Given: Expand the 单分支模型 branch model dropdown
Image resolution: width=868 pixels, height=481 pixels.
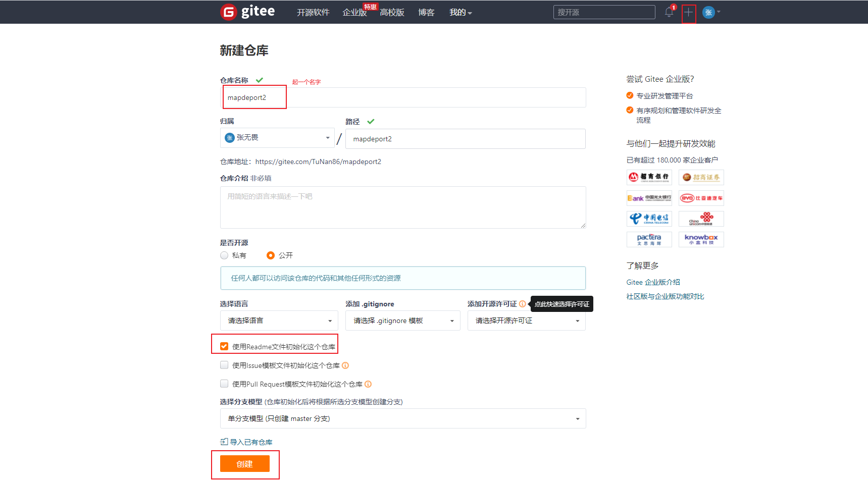Looking at the screenshot, I should 402,418.
